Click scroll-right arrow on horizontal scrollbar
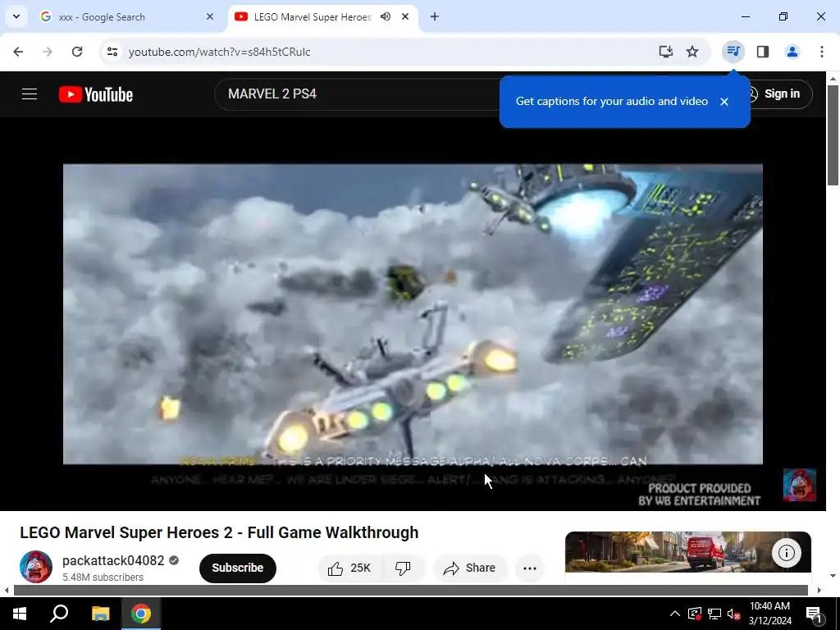 pos(819,591)
